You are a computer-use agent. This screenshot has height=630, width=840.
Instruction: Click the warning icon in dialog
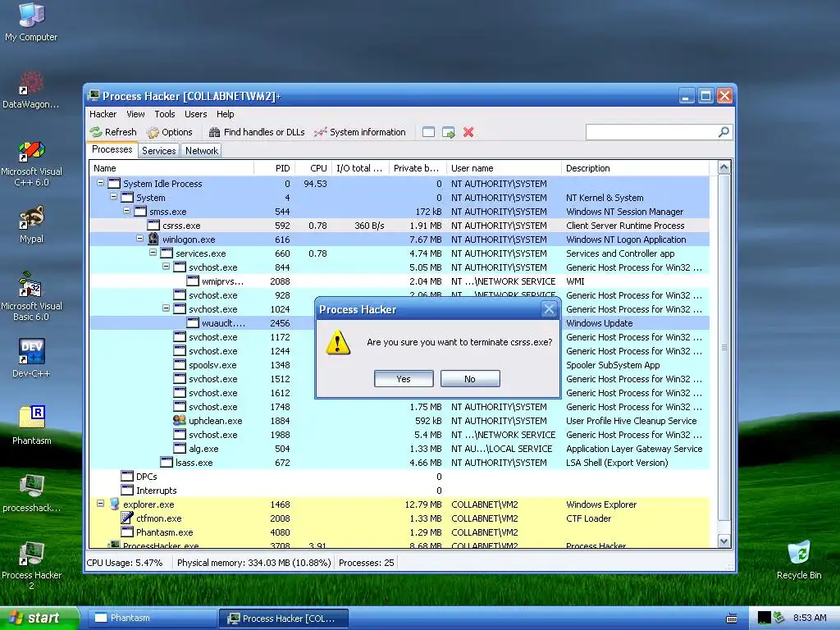(338, 342)
